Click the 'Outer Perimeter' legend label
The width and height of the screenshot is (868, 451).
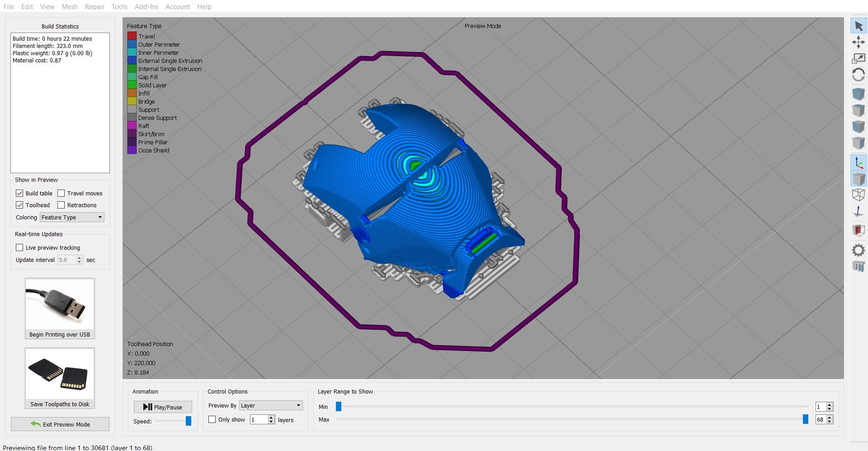tap(159, 44)
